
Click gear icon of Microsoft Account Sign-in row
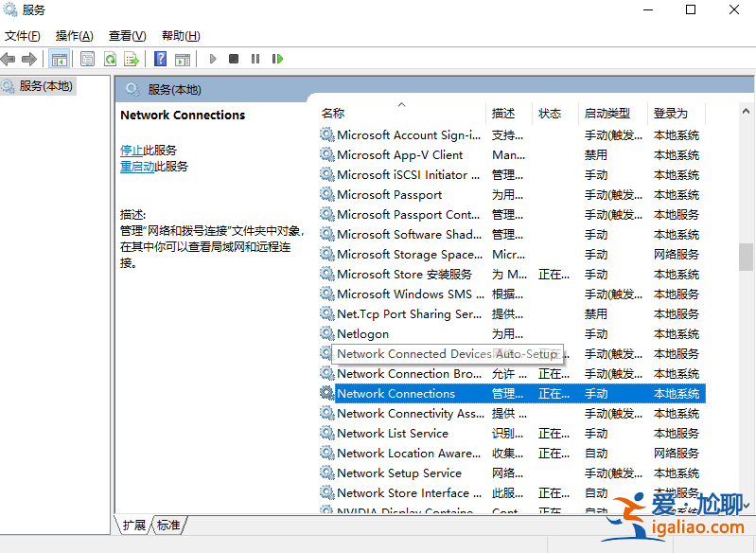click(326, 134)
